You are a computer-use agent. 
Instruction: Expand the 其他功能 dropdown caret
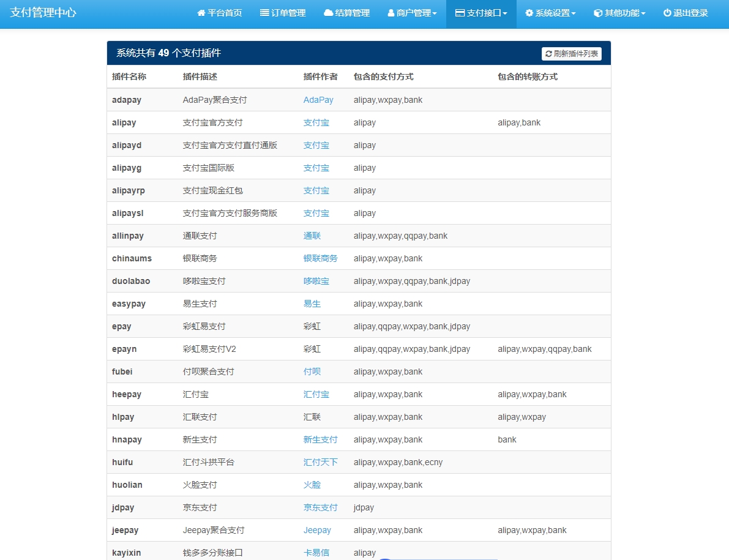point(643,13)
